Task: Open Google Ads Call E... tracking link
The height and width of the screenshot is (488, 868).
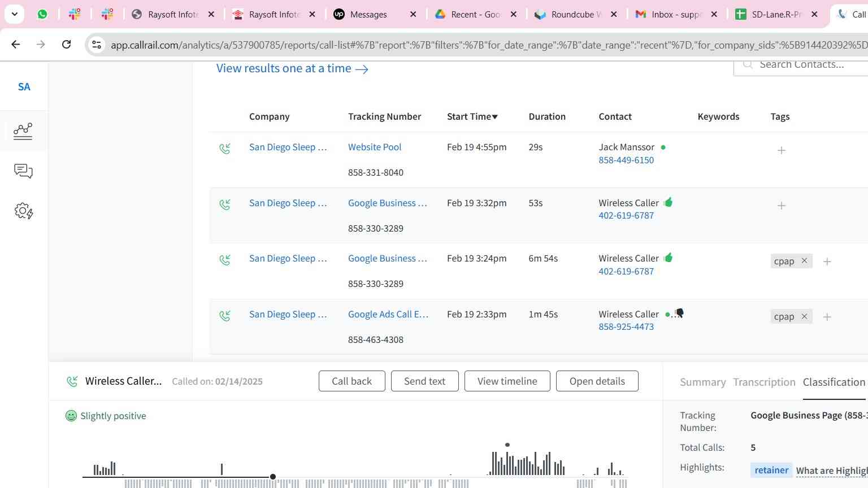Action: tap(388, 314)
